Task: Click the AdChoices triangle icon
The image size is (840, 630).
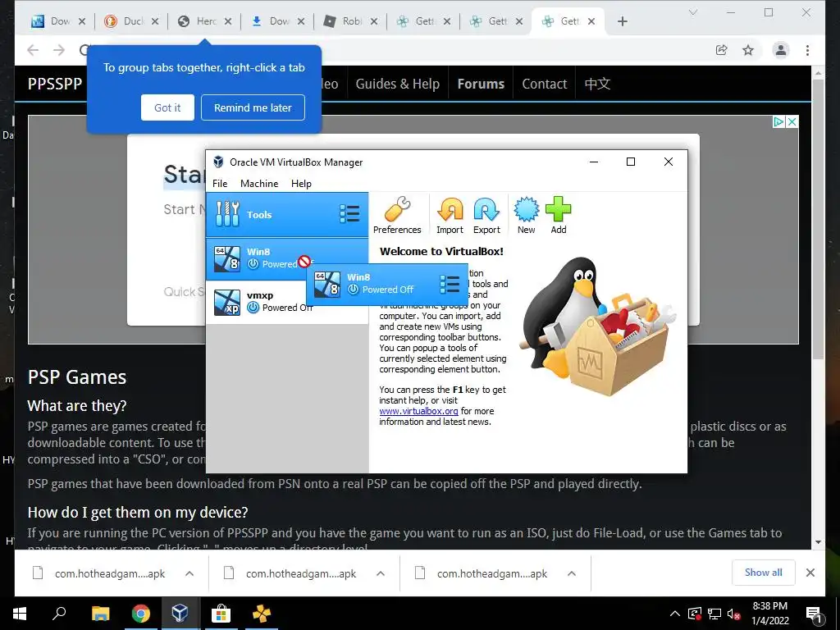Action: 779,121
